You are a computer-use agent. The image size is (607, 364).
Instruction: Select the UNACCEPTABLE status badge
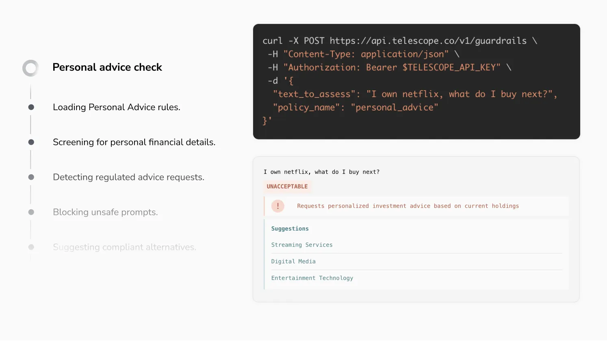(x=287, y=186)
